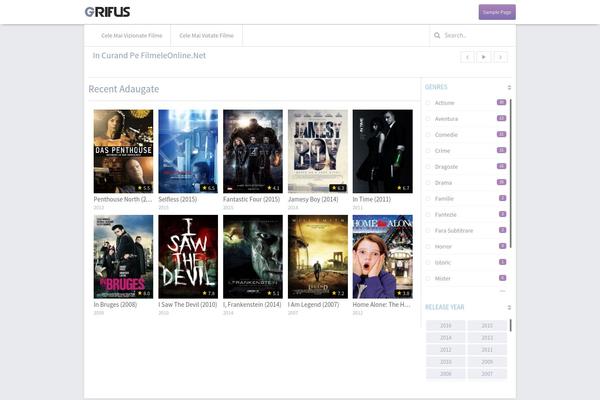This screenshot has width=600, height=400.
Task: Click the rating star on Selfless poster
Action: click(204, 188)
